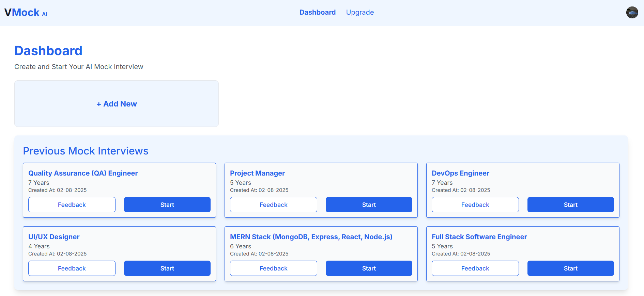This screenshot has height=296, width=644.
Task: Open feedback for Project Manager interview
Action: [x=273, y=205]
